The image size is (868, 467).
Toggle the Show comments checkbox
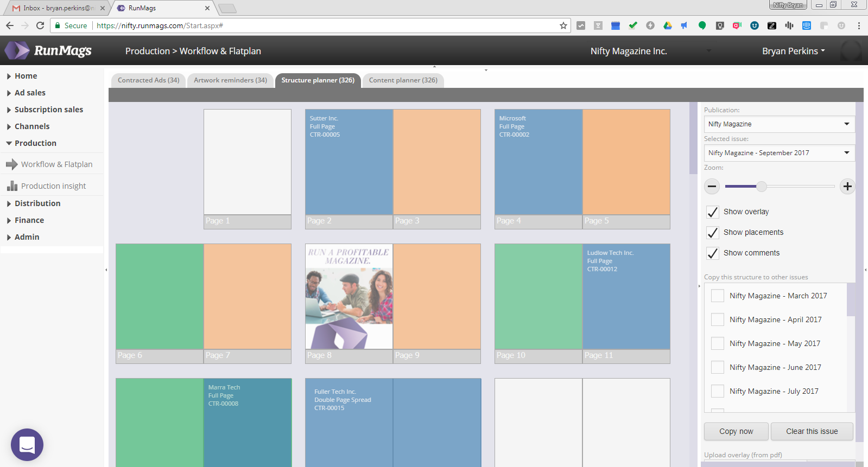click(x=712, y=253)
